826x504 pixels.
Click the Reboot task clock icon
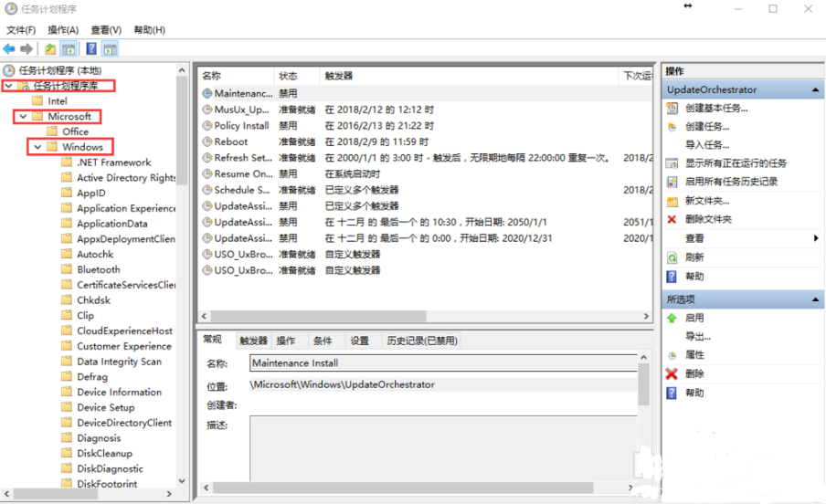click(x=207, y=142)
